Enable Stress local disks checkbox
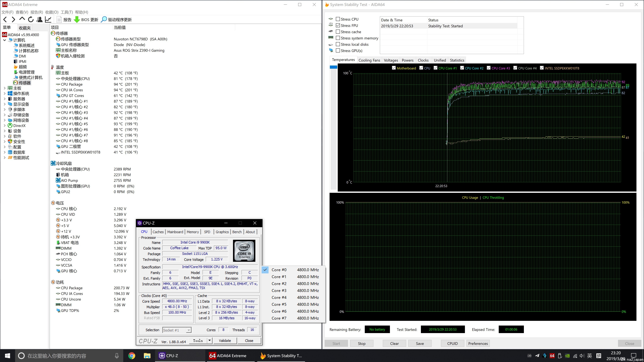Image resolution: width=644 pixels, height=362 pixels. [x=338, y=44]
